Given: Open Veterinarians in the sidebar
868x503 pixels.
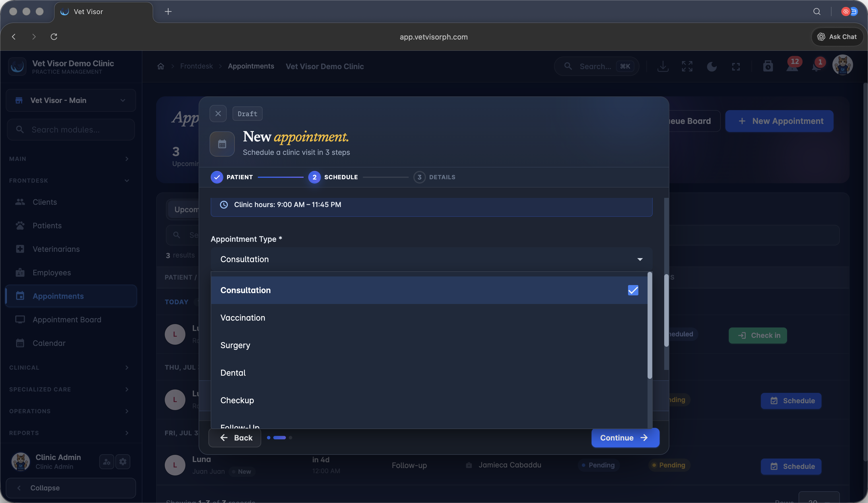Looking at the screenshot, I should (x=71, y=249).
